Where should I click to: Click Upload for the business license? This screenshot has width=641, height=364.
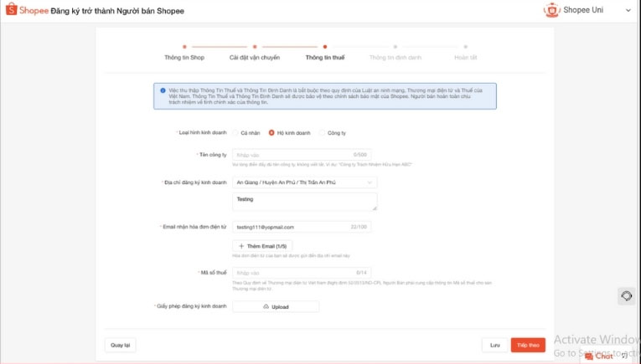tap(276, 307)
